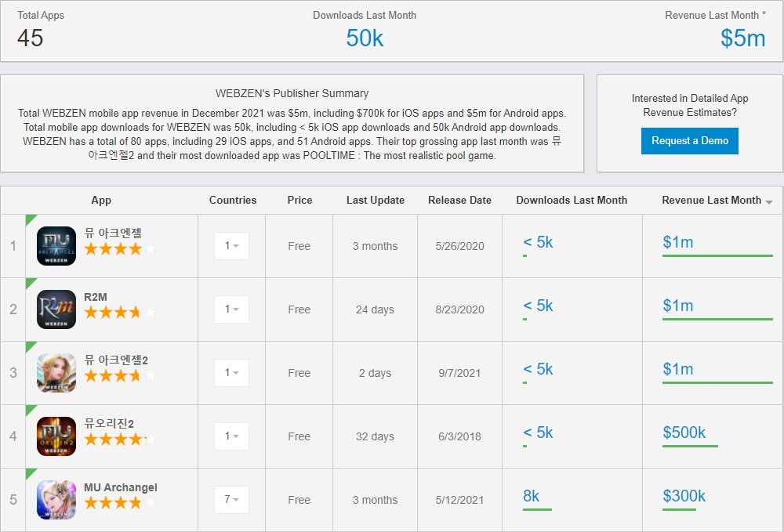The image size is (784, 532).
Task: Open the 뮤 아크엔젤2 app title link
Action: (x=116, y=360)
